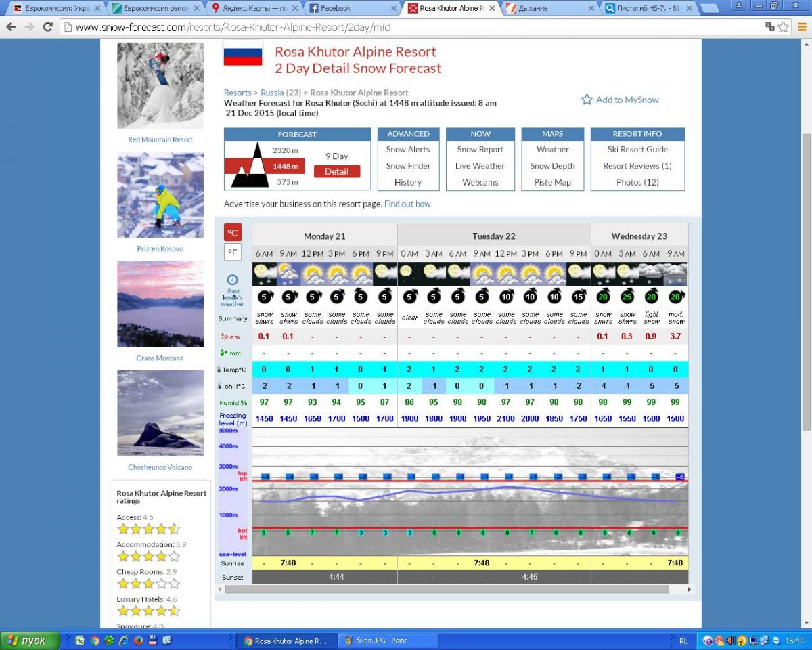Open the Snow Report link
This screenshot has height=650, width=812.
pos(480,150)
